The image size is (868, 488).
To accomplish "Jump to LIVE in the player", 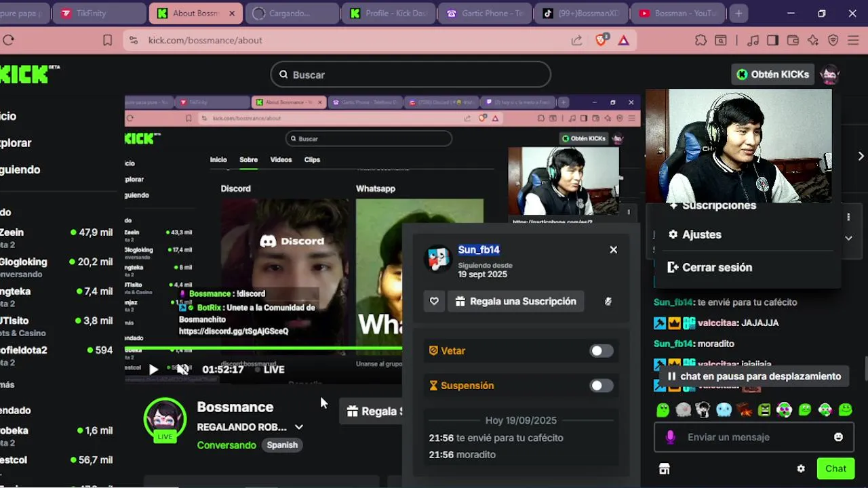I will pyautogui.click(x=269, y=369).
